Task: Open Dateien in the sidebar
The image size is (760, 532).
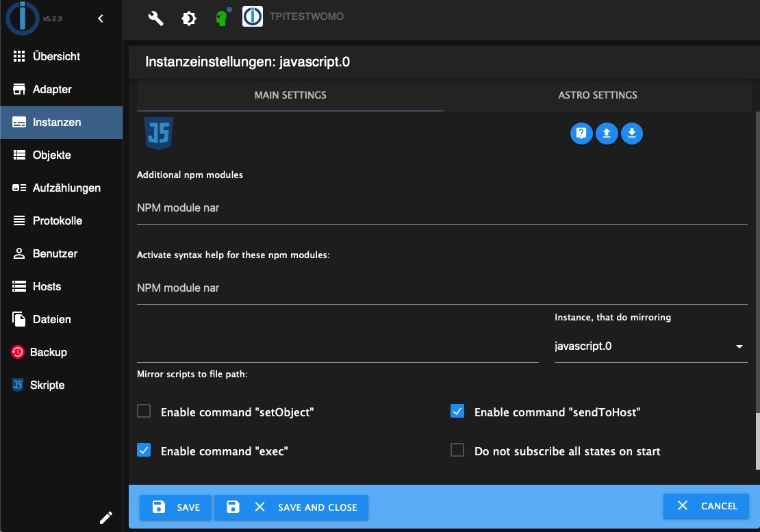Action: point(61,320)
